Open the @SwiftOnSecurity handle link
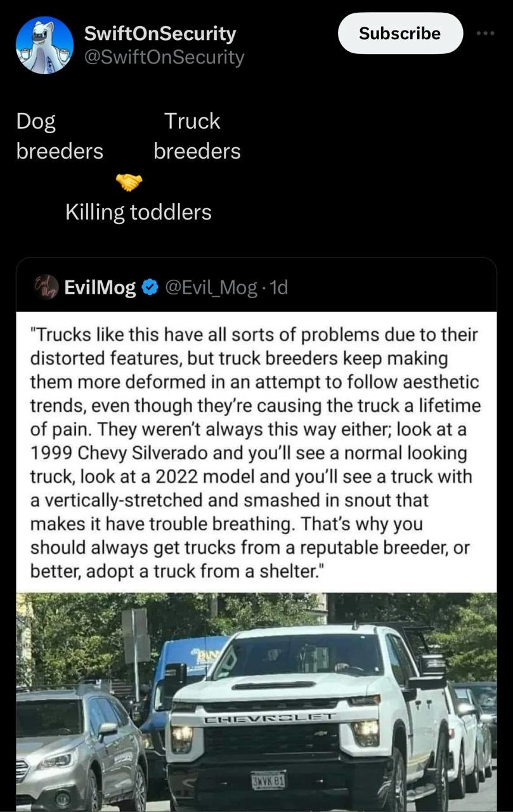The height and width of the screenshot is (812, 513). 164,57
